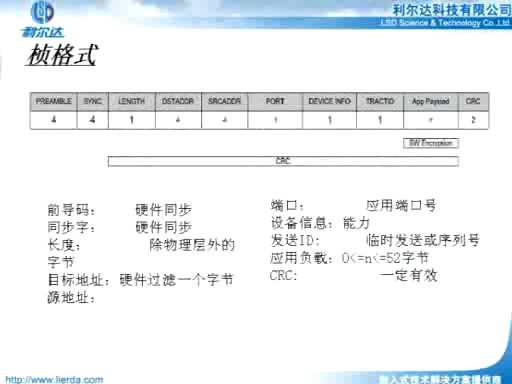Select the PORT header cell
This screenshot has height=384, width=512.
coord(275,101)
